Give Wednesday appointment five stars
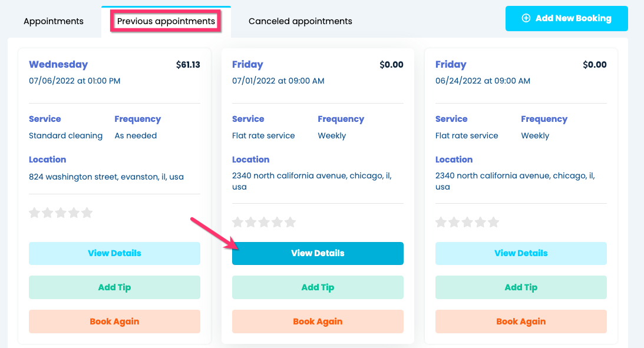 tap(87, 213)
